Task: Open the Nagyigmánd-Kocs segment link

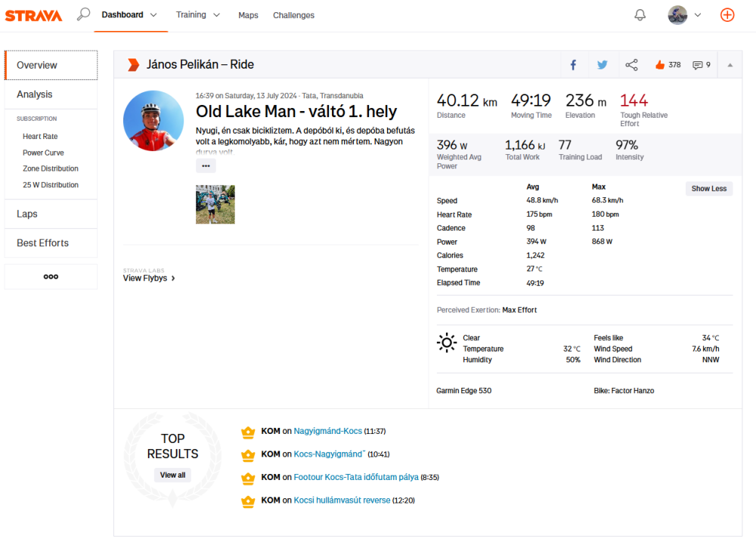Action: click(x=327, y=432)
